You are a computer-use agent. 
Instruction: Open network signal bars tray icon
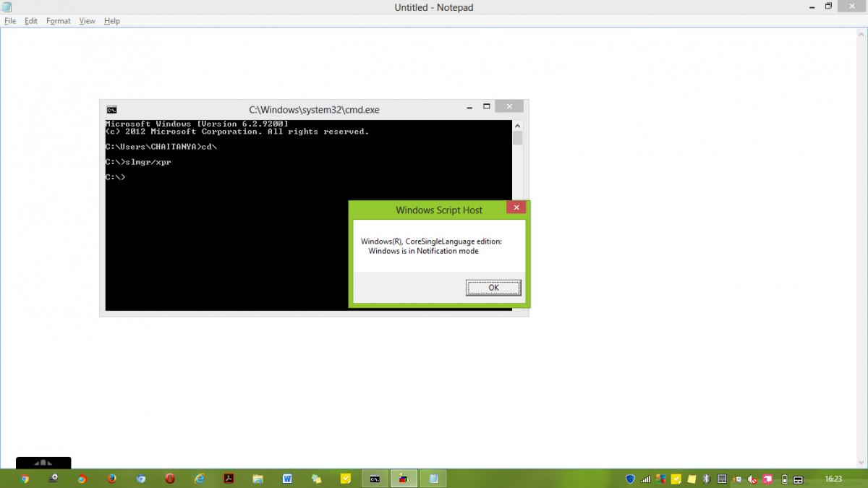coord(645,479)
